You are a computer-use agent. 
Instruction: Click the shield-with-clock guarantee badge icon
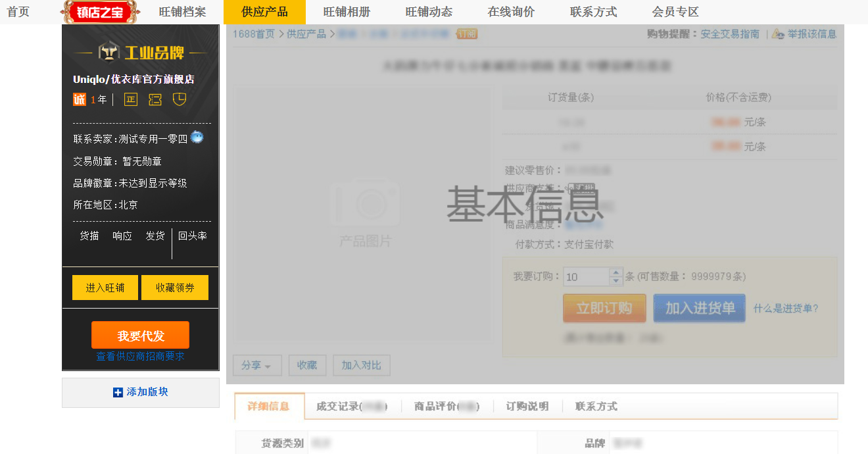coord(179,99)
